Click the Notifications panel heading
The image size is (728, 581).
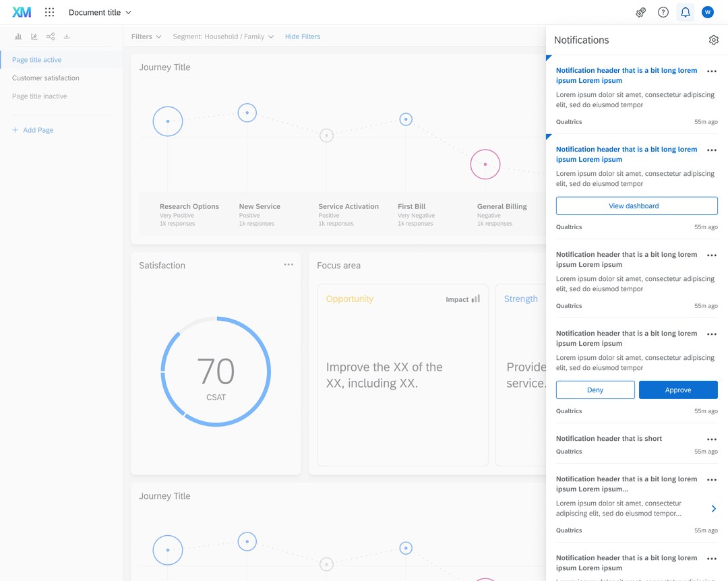(x=581, y=40)
